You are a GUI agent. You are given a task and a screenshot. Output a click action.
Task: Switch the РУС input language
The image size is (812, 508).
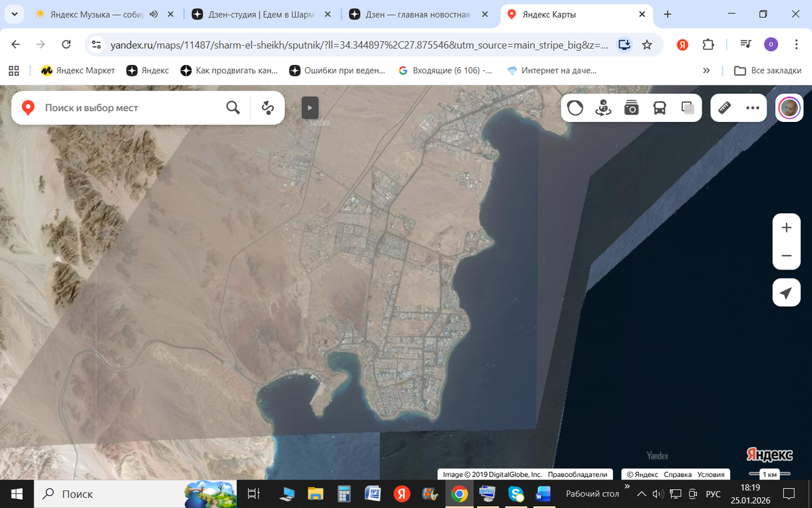[x=713, y=494]
